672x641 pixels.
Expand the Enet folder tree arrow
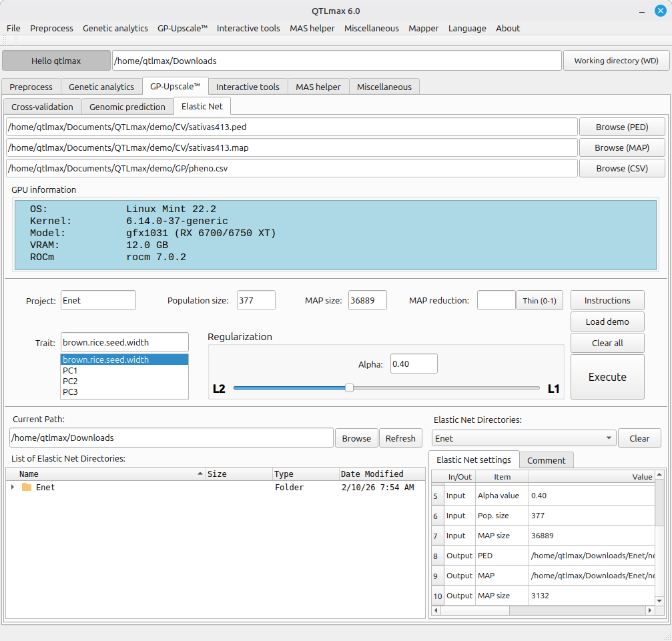(13, 488)
